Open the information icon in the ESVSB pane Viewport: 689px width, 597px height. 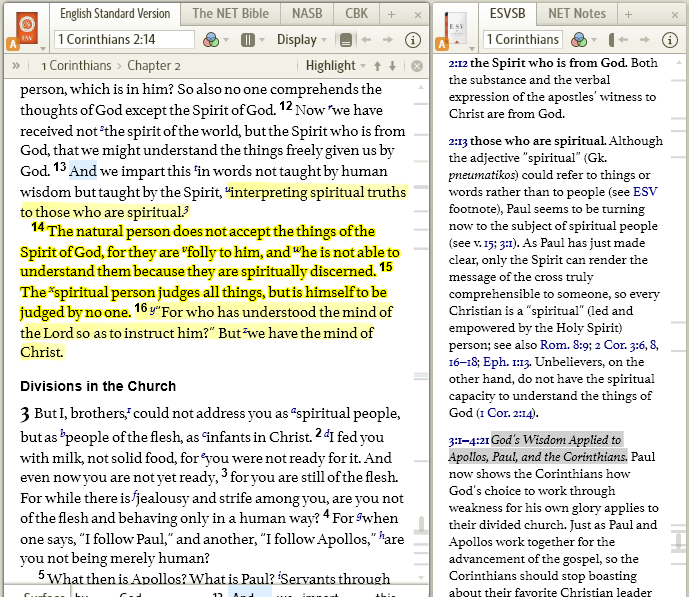click(x=672, y=40)
